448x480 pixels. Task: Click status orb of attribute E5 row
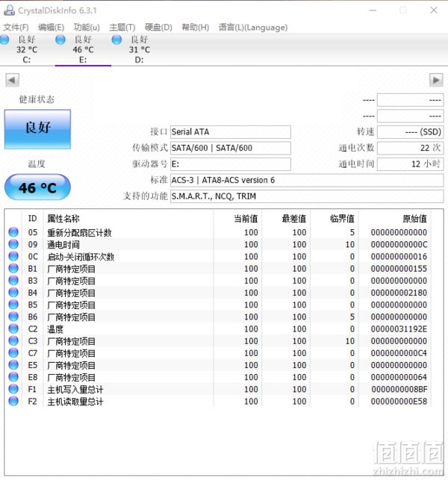[x=13, y=364]
